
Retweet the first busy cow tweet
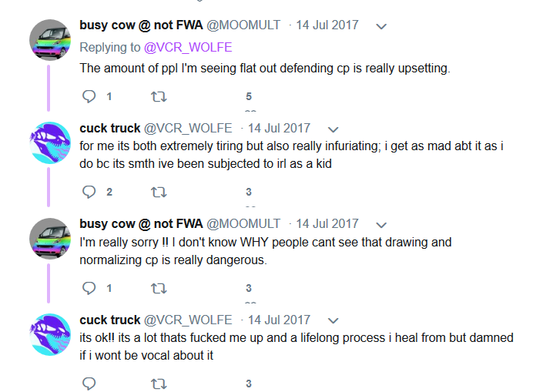[159, 96]
